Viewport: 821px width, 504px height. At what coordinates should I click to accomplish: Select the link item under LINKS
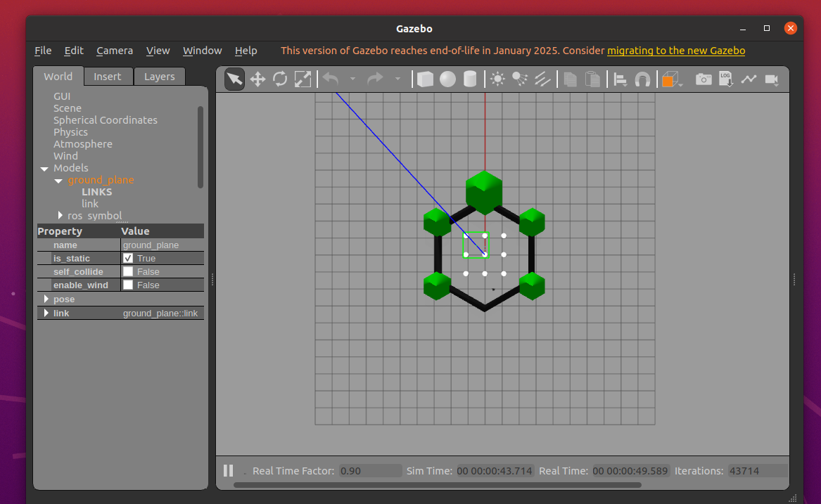[90, 204]
